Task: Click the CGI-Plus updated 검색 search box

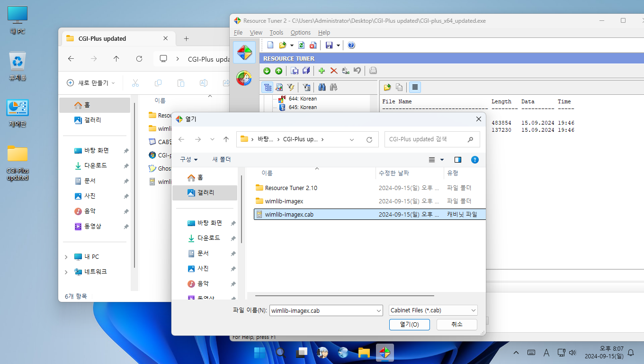Action: coord(432,139)
